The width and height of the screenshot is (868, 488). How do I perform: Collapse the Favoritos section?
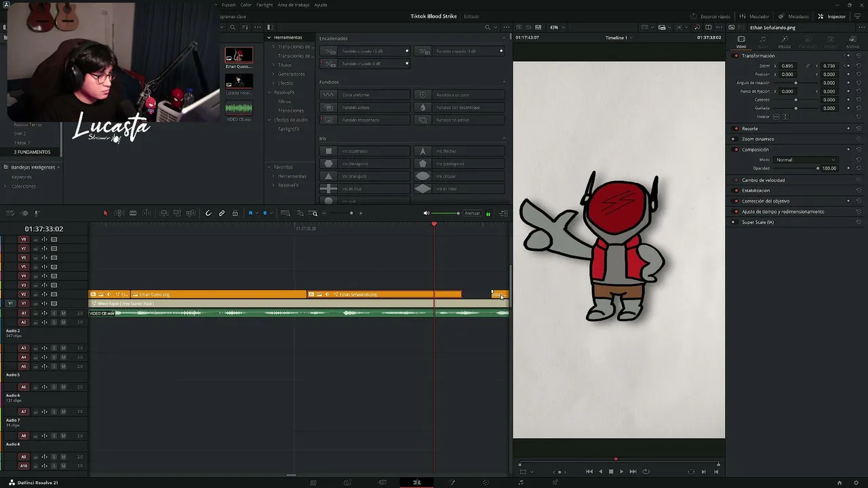[269, 167]
